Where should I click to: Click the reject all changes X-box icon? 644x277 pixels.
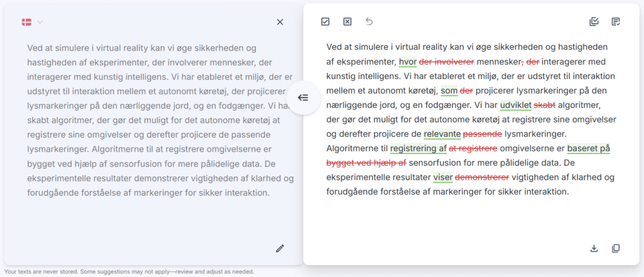(347, 22)
